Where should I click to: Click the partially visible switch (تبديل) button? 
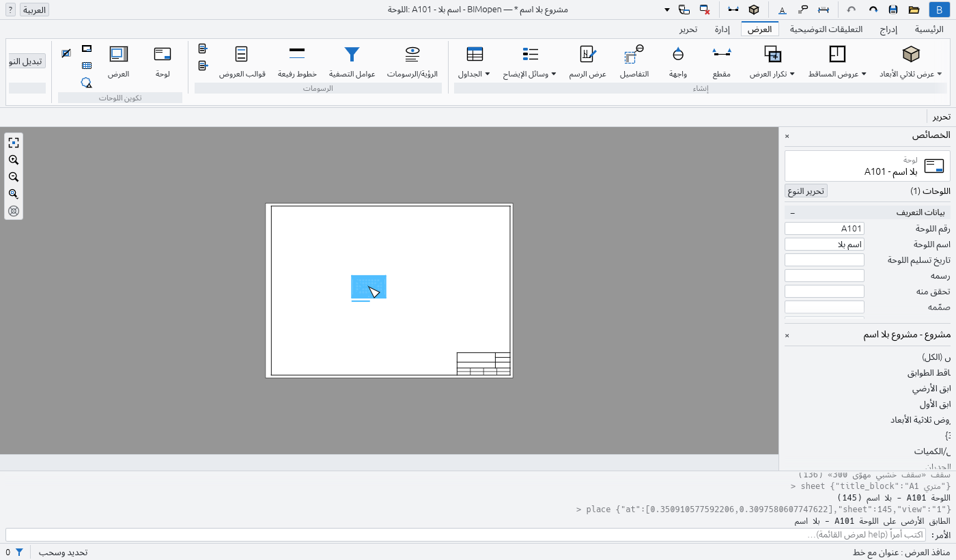click(27, 61)
